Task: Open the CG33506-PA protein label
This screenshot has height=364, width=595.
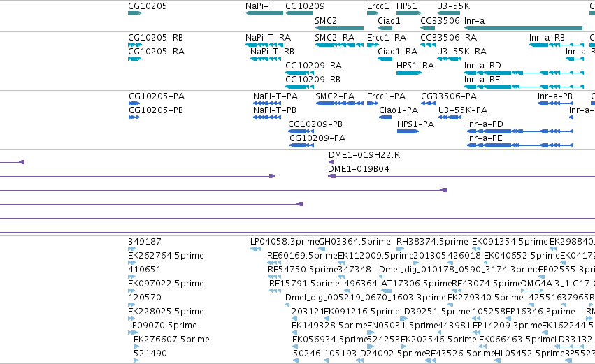Action: click(x=449, y=96)
